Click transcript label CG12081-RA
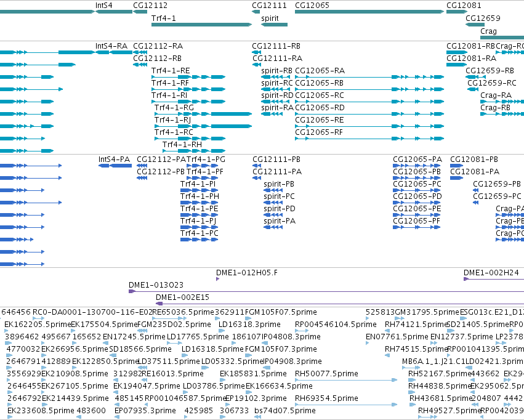 [x=471, y=58]
